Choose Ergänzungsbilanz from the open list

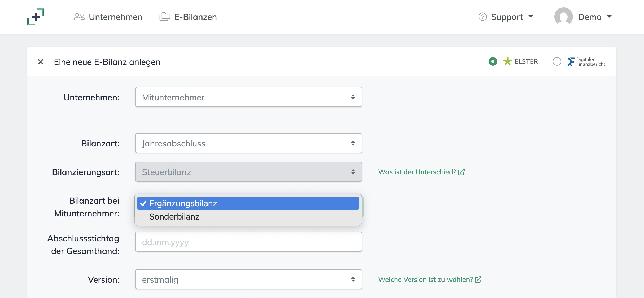click(x=183, y=203)
